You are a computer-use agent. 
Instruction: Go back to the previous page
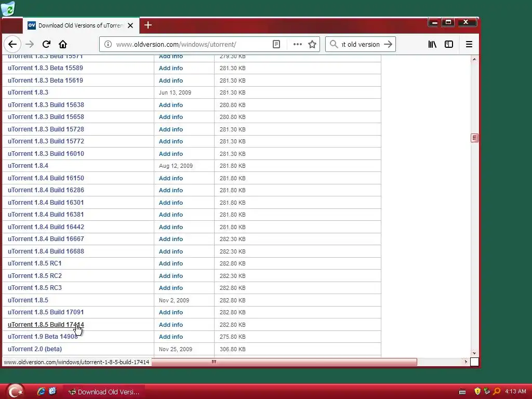12,44
